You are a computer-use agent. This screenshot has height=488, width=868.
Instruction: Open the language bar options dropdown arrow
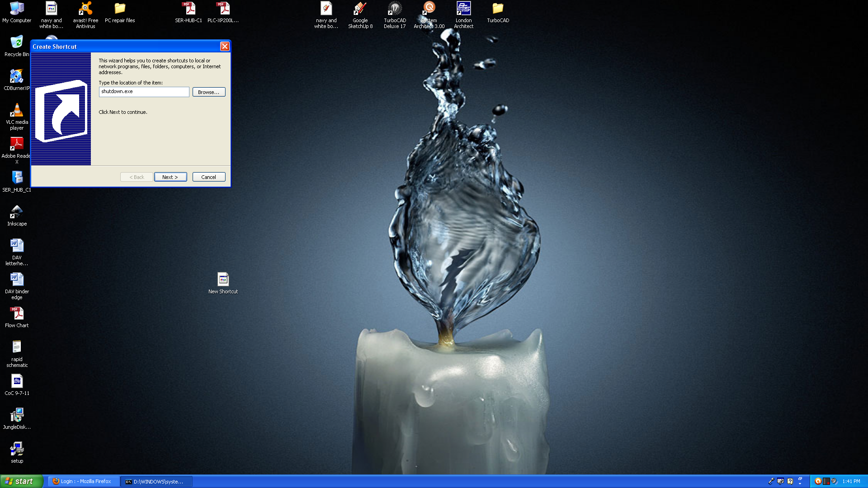tap(800, 483)
